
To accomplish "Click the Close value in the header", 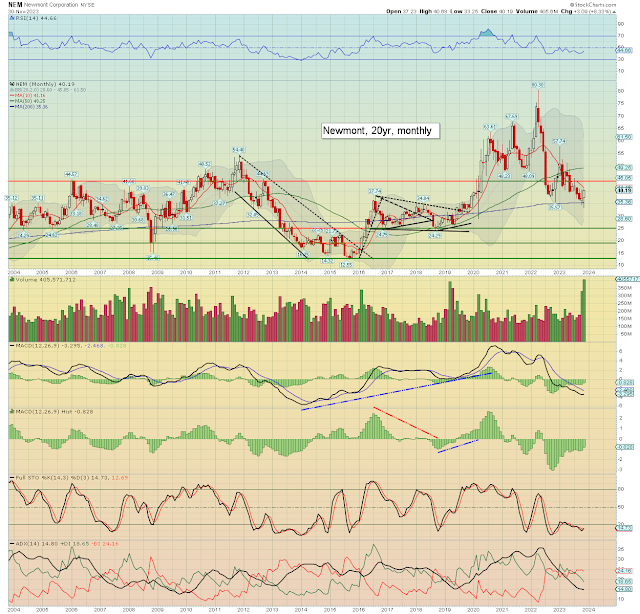I will (506, 11).
